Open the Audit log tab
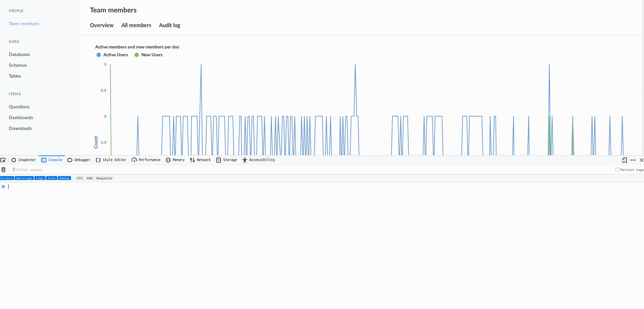Image resolution: width=644 pixels, height=309 pixels. pyautogui.click(x=170, y=25)
